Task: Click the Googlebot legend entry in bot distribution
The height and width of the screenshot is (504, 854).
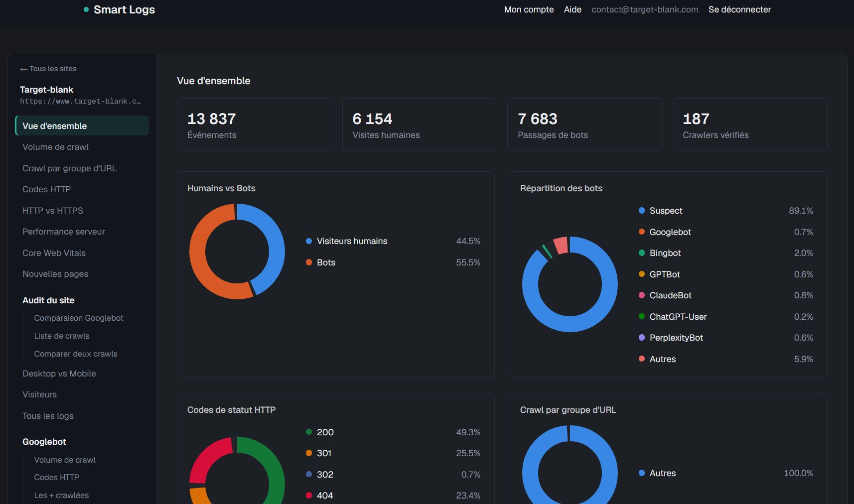Action: tap(726, 232)
